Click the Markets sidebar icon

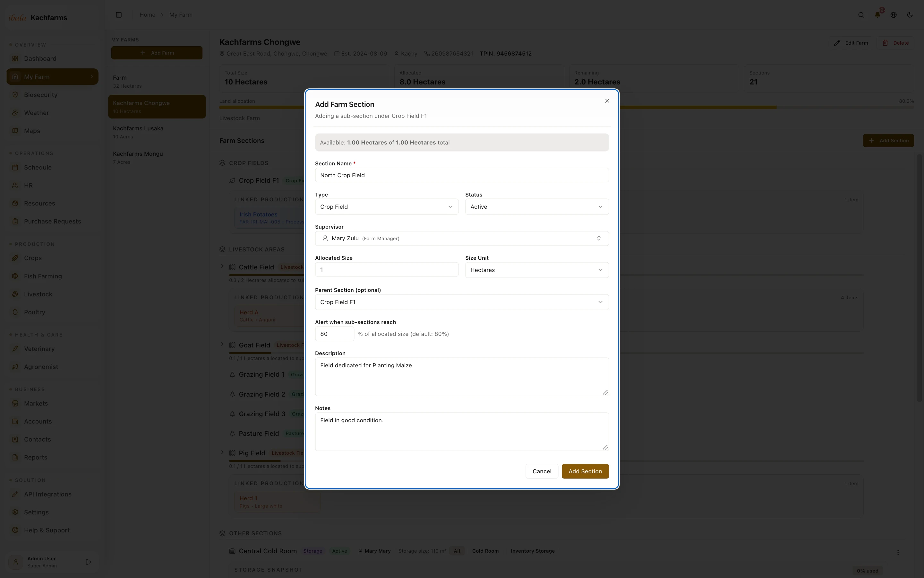[x=15, y=403]
